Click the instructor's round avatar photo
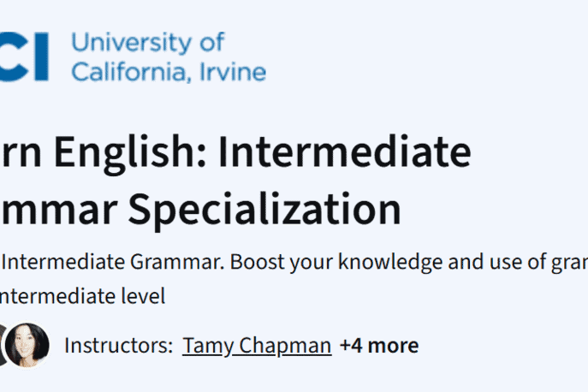This screenshot has width=588, height=392. pos(27,346)
